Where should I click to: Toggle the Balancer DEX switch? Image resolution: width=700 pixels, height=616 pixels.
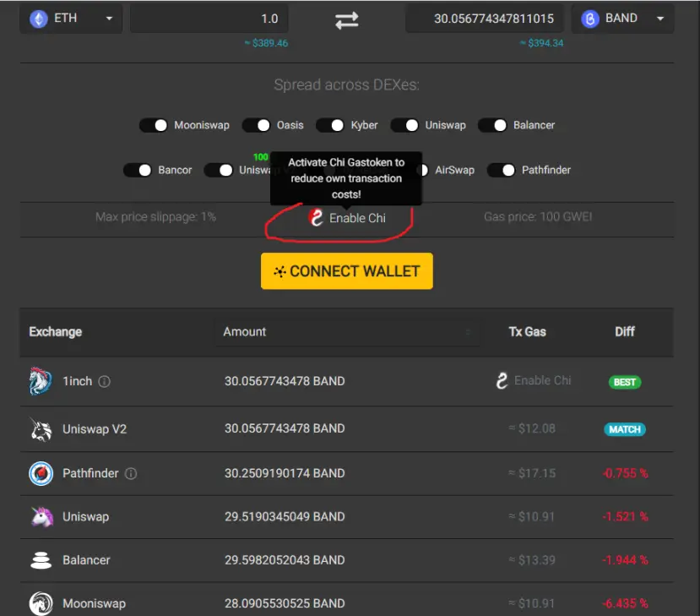(492, 126)
